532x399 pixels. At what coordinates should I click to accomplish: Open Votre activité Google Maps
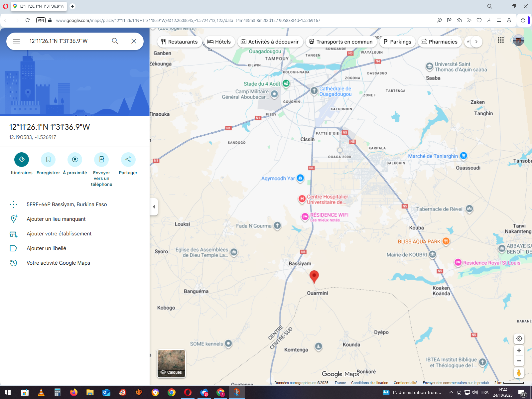point(58,263)
